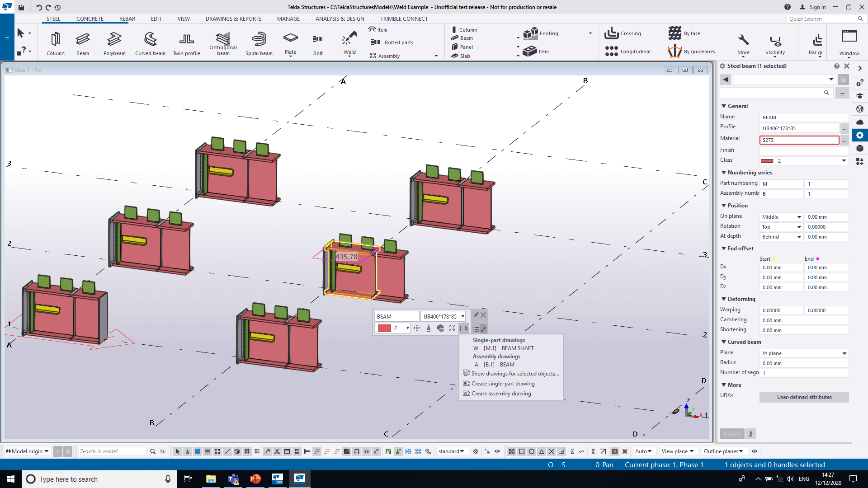This screenshot has width=868, height=488.
Task: Save the model with the floppy icon
Action: (x=21, y=7)
